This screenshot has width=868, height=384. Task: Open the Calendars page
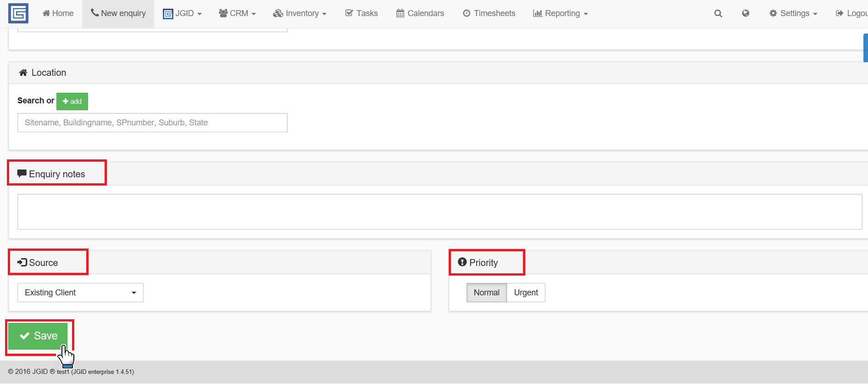click(420, 13)
